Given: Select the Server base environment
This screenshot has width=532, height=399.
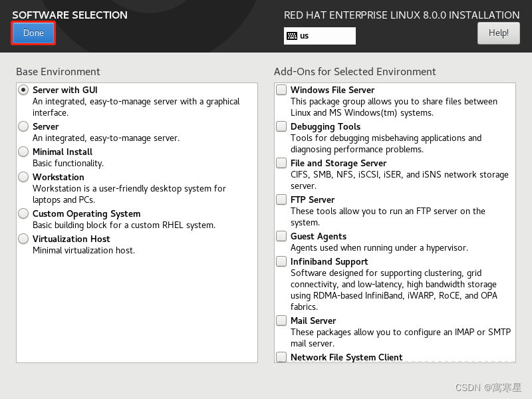Looking at the screenshot, I should coord(23,126).
